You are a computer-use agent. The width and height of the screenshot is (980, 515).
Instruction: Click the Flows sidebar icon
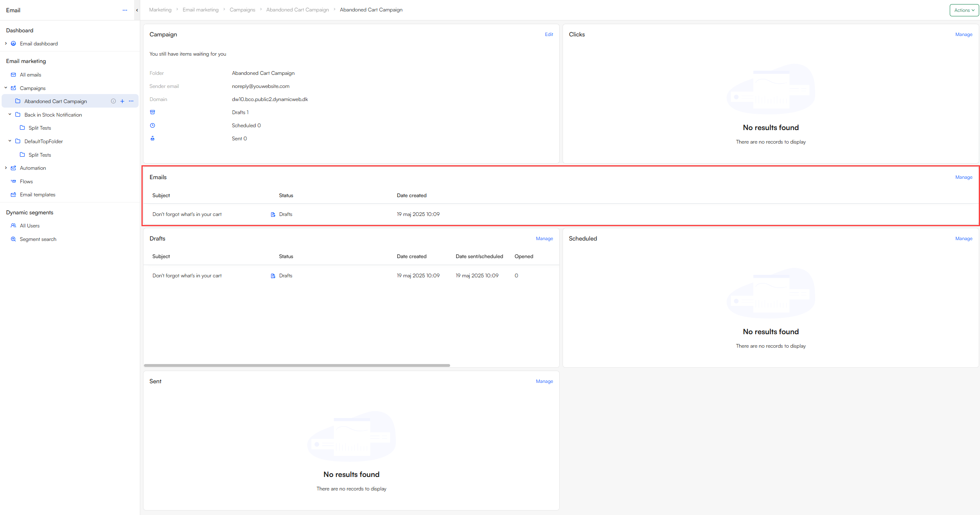click(13, 182)
